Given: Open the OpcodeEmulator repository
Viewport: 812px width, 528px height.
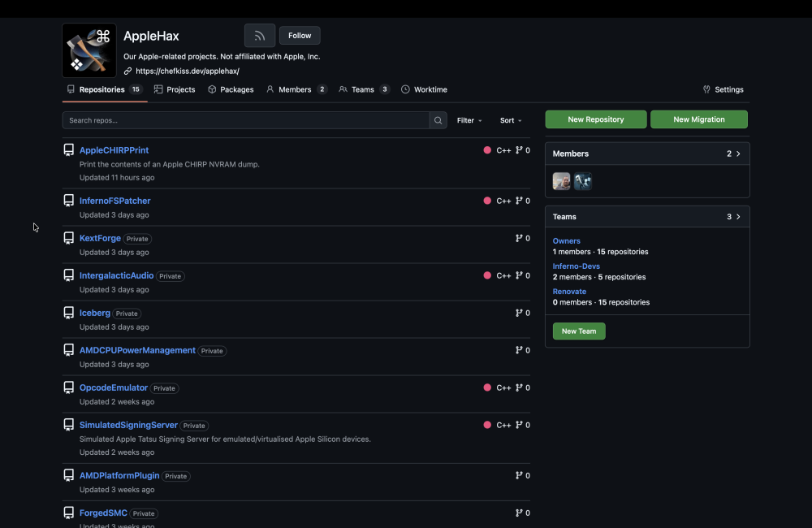Looking at the screenshot, I should point(114,387).
